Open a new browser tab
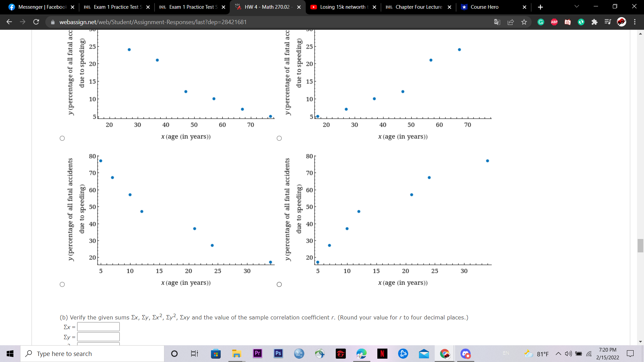Screen dimensions: 644x362 [540, 7]
